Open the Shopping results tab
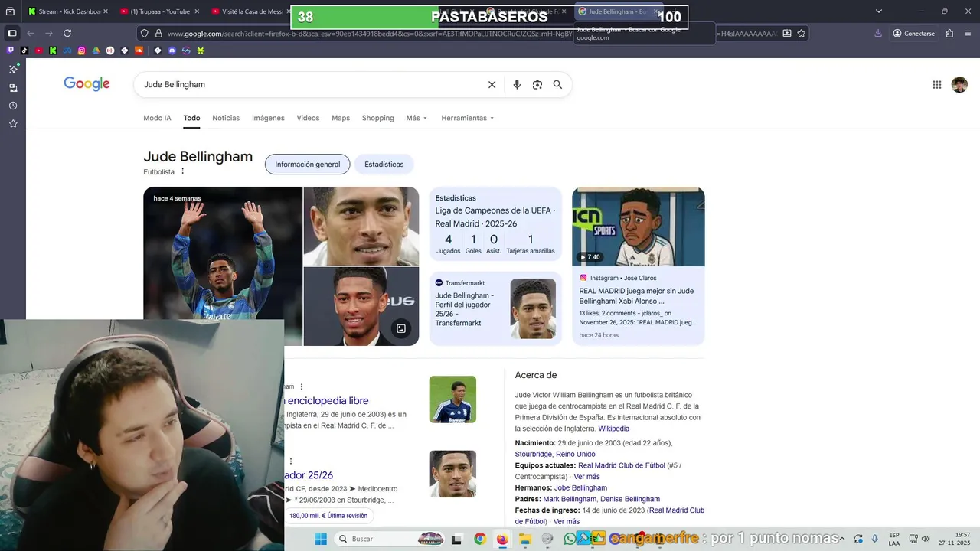The image size is (980, 551). click(378, 118)
